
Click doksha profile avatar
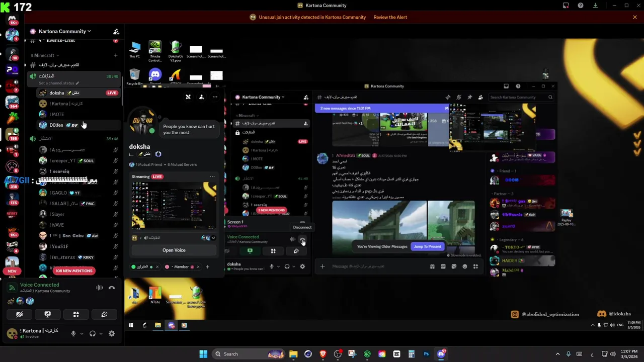coord(142,121)
